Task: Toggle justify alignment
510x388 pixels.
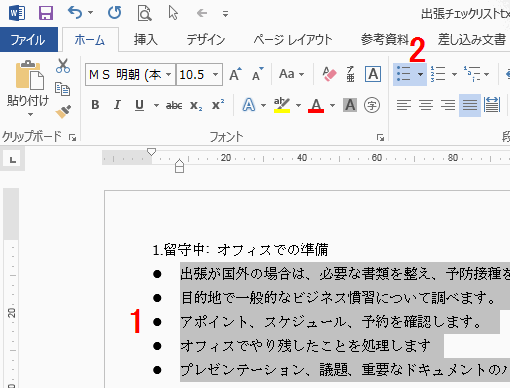Action: coord(470,105)
